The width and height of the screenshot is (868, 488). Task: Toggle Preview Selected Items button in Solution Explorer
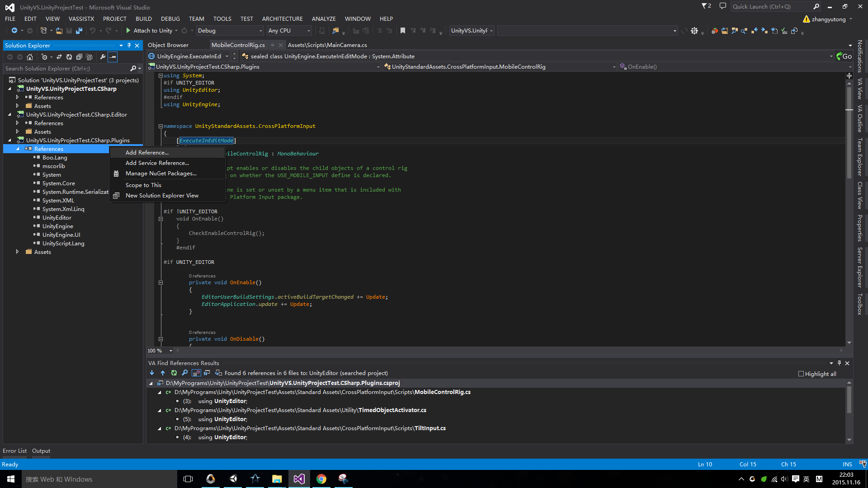(x=113, y=57)
